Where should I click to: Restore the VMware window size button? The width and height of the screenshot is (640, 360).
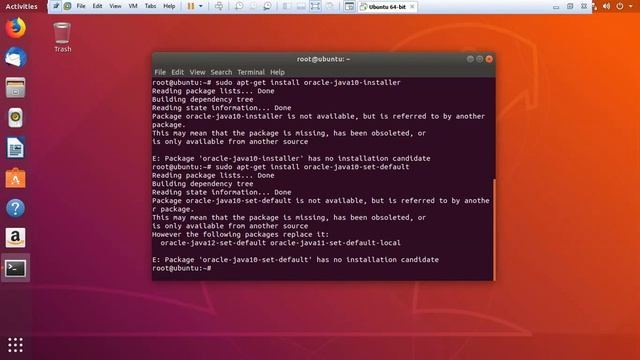click(570, 7)
